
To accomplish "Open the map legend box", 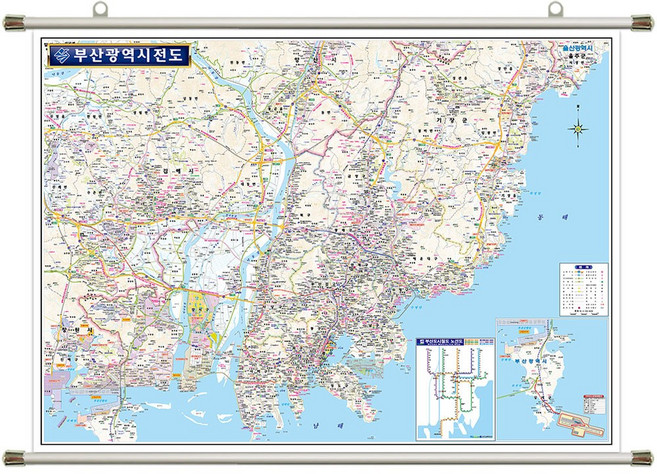I will (584, 290).
